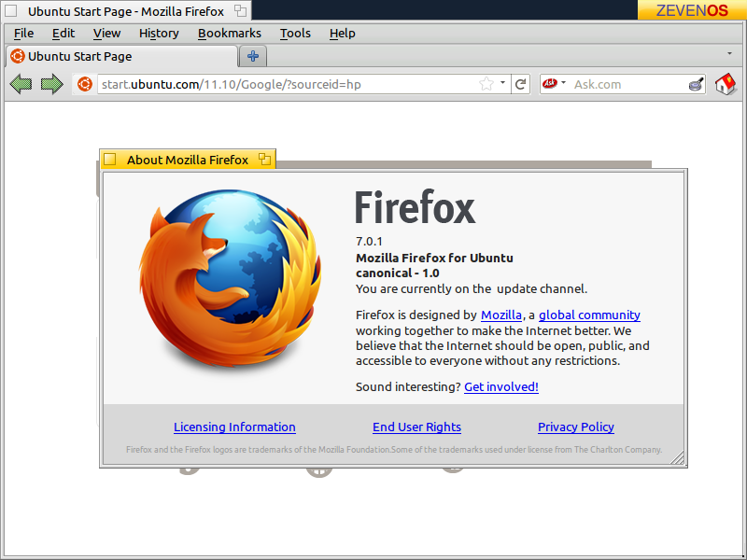This screenshot has width=747, height=560.
Task: Open the Bookmarks menu
Action: (x=229, y=34)
